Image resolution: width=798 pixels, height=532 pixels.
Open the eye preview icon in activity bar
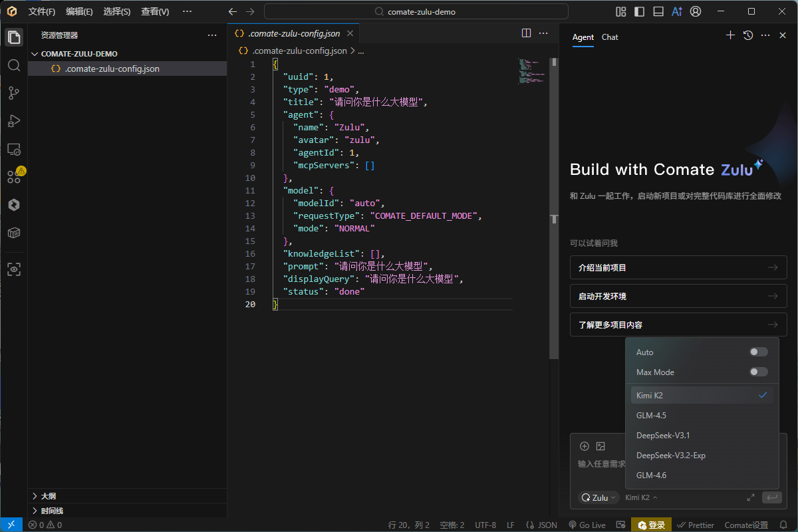coord(14,269)
